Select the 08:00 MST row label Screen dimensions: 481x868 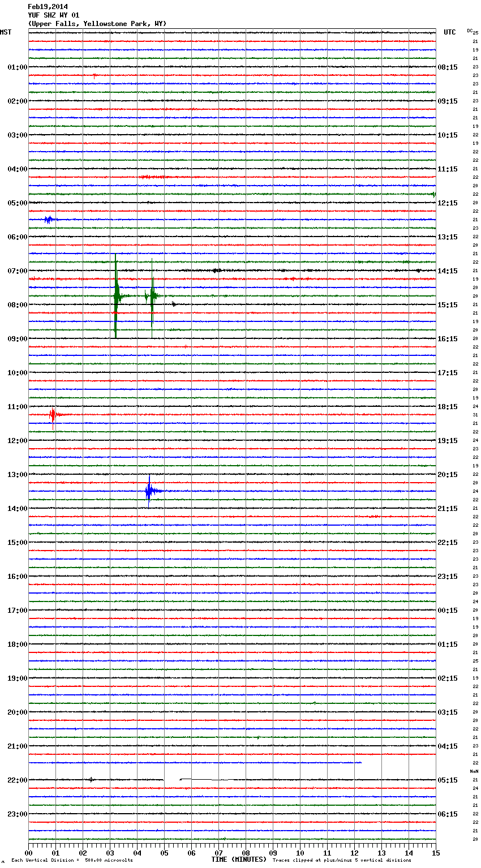17,305
